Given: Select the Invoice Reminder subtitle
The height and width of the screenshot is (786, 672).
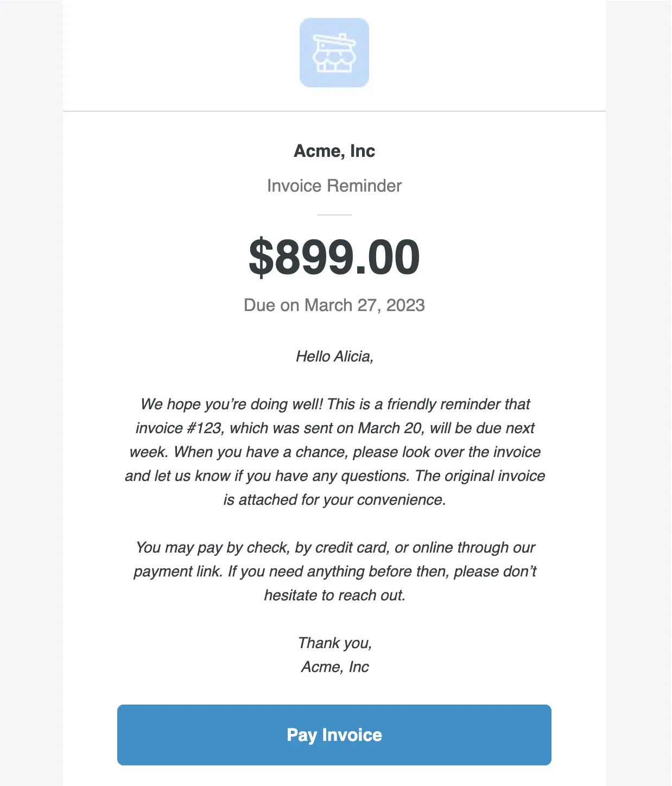Looking at the screenshot, I should coord(334,186).
